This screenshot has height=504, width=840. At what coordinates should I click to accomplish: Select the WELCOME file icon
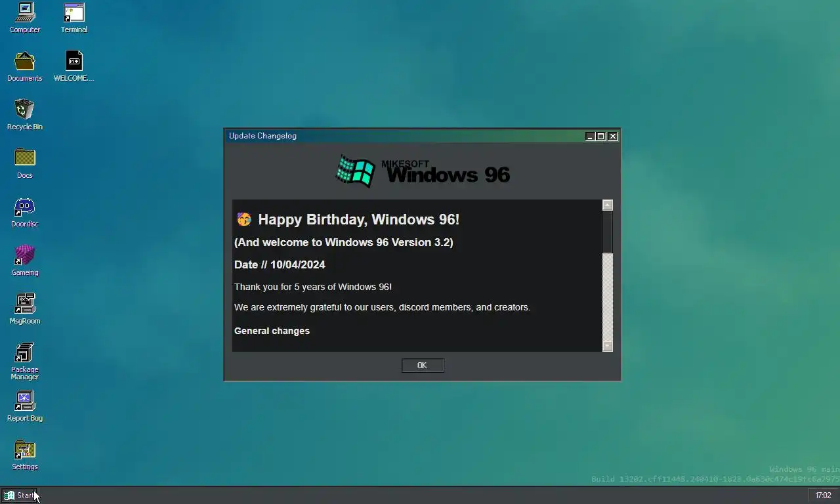74,67
